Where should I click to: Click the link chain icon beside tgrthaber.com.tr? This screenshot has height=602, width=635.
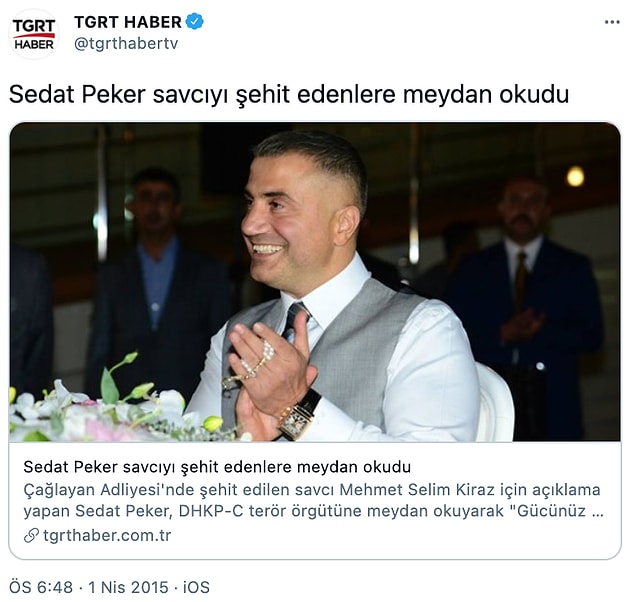tap(31, 536)
